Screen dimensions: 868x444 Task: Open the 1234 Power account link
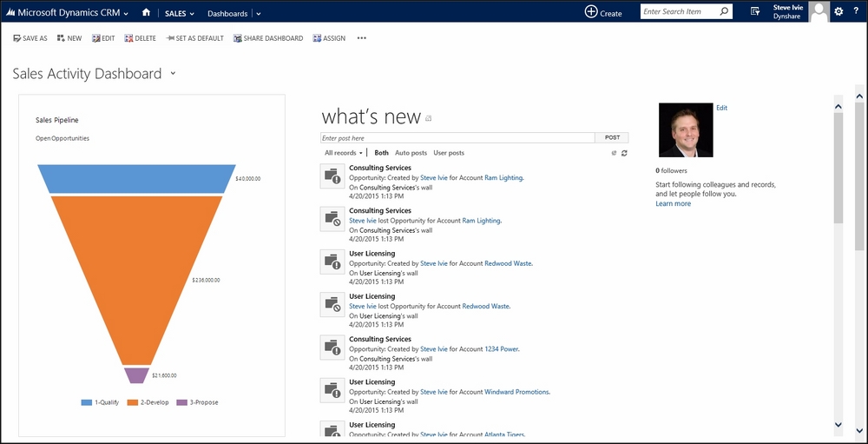click(501, 349)
